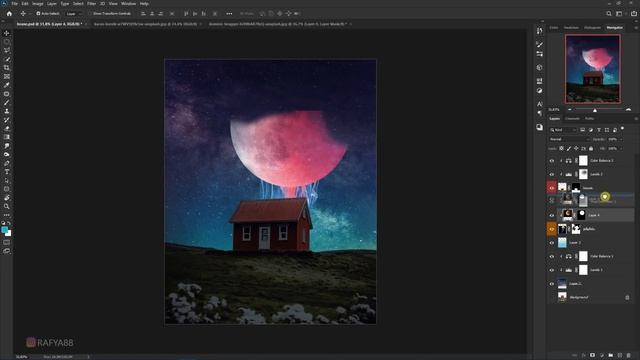This screenshot has height=360, width=640.
Task: Open the Search icon at top right
Action: [609, 13]
